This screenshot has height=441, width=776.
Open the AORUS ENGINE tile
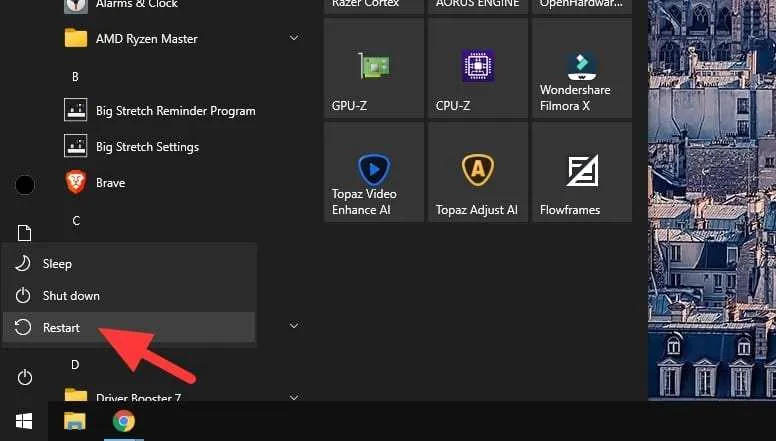coord(478,6)
